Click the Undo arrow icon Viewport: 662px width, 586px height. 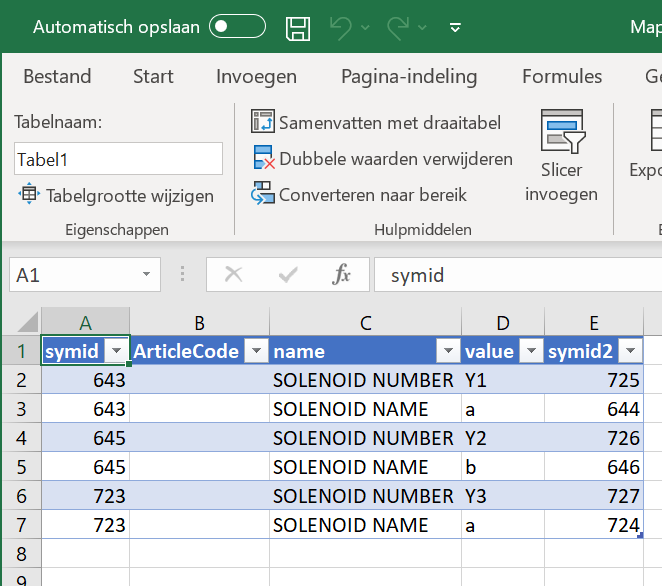tap(341, 28)
